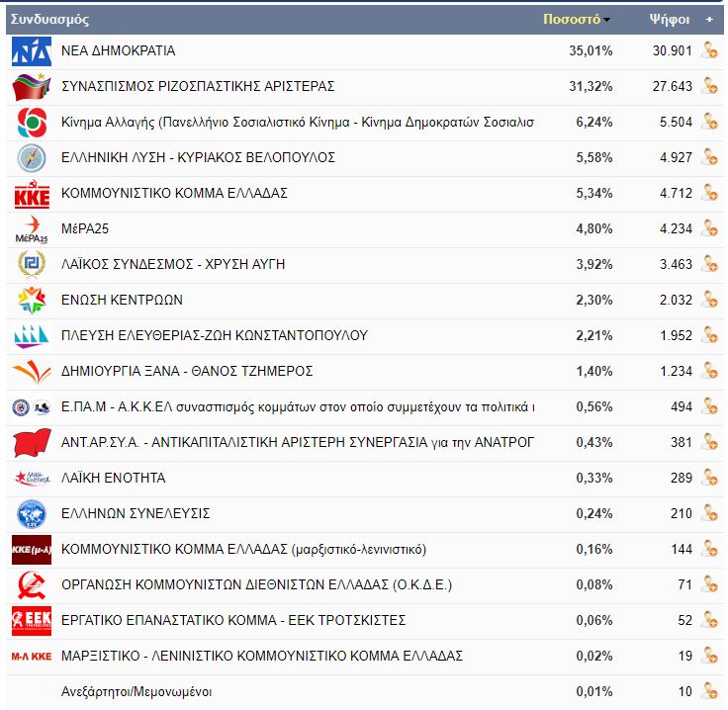Click the 31,32% percentage value
The width and height of the screenshot is (728, 710).
(591, 86)
